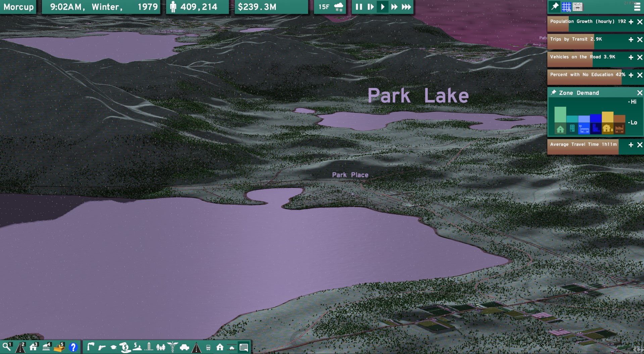Remove the Vehicles on the Road widget
This screenshot has height=354, width=644.
[x=640, y=57]
